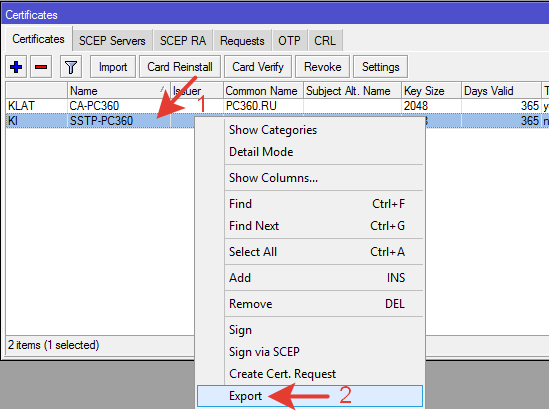Click the Card Verify button

[x=258, y=67]
